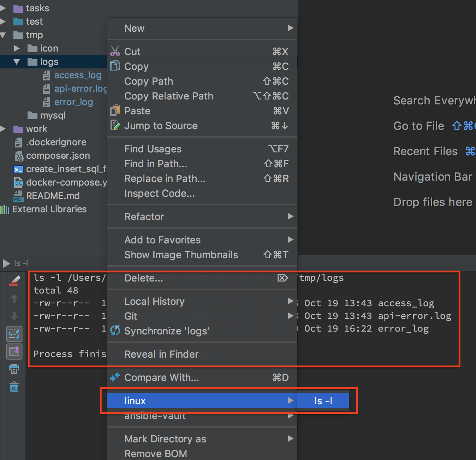Image resolution: width=476 pixels, height=460 pixels.
Task: Collapse the tmp folder
Action: [x=3, y=35]
